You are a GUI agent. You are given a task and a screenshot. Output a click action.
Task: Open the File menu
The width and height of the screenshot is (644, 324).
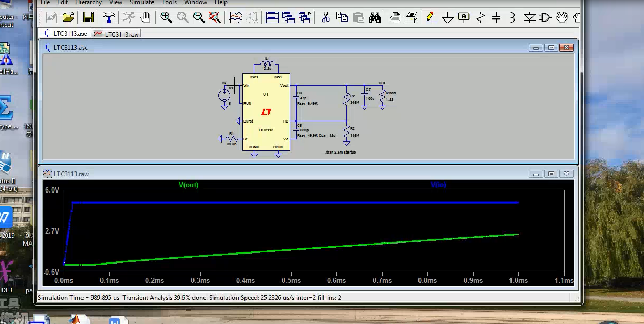coord(45,3)
